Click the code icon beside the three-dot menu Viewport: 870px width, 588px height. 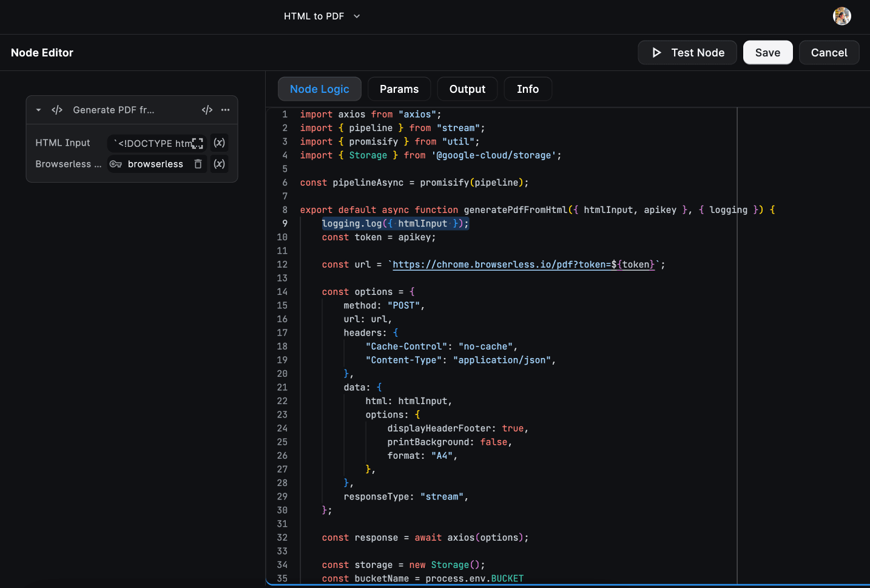pyautogui.click(x=207, y=110)
